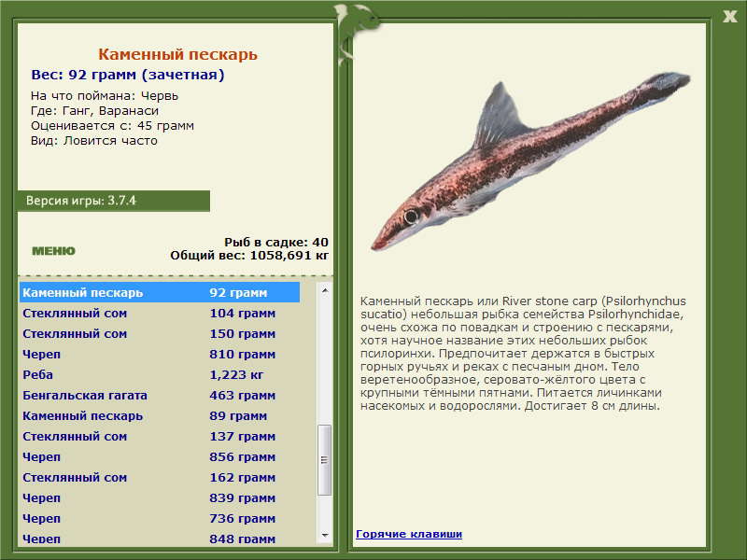The width and height of the screenshot is (747, 560).
Task: Select Стеклянный сом 104 грамм entry
Action: coord(160,314)
